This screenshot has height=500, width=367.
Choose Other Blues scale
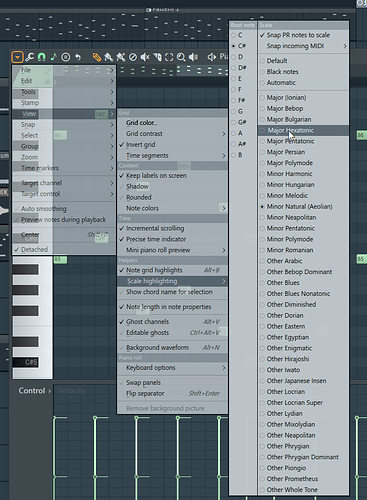(303, 283)
